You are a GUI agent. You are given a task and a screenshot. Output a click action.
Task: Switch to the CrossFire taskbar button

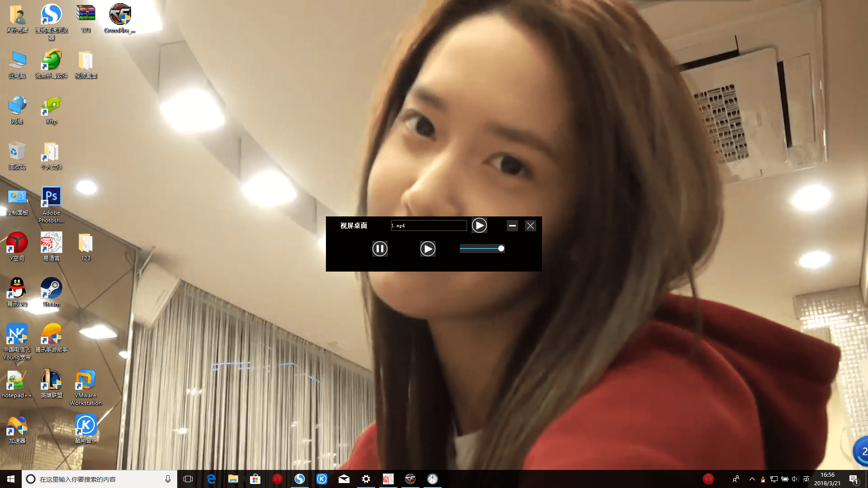pyautogui.click(x=410, y=479)
